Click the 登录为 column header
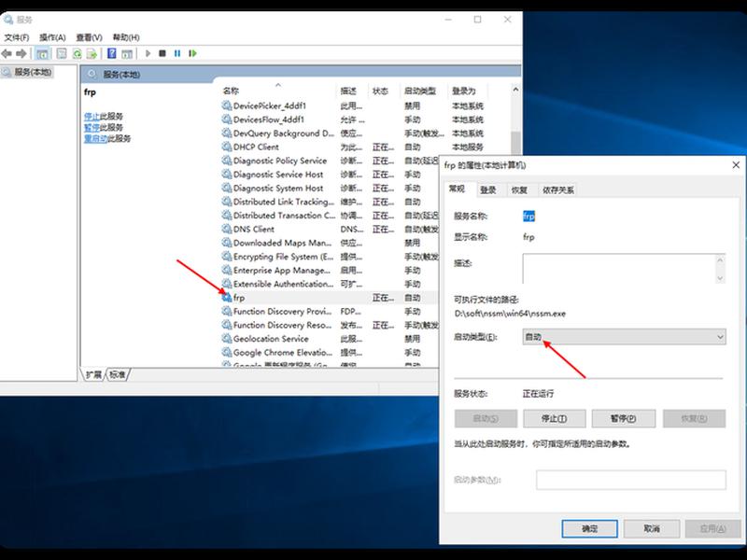 pyautogui.click(x=468, y=91)
